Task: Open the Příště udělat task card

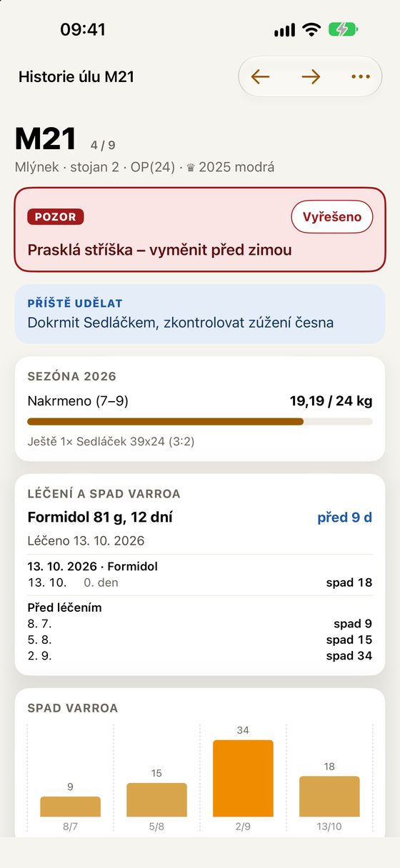Action: 200,314
